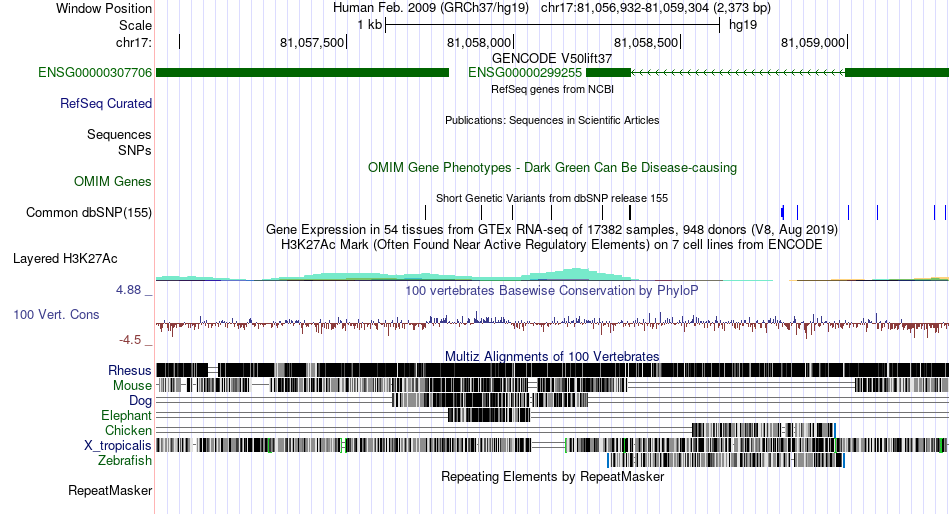Select the Elephant alignment label

coord(126,416)
